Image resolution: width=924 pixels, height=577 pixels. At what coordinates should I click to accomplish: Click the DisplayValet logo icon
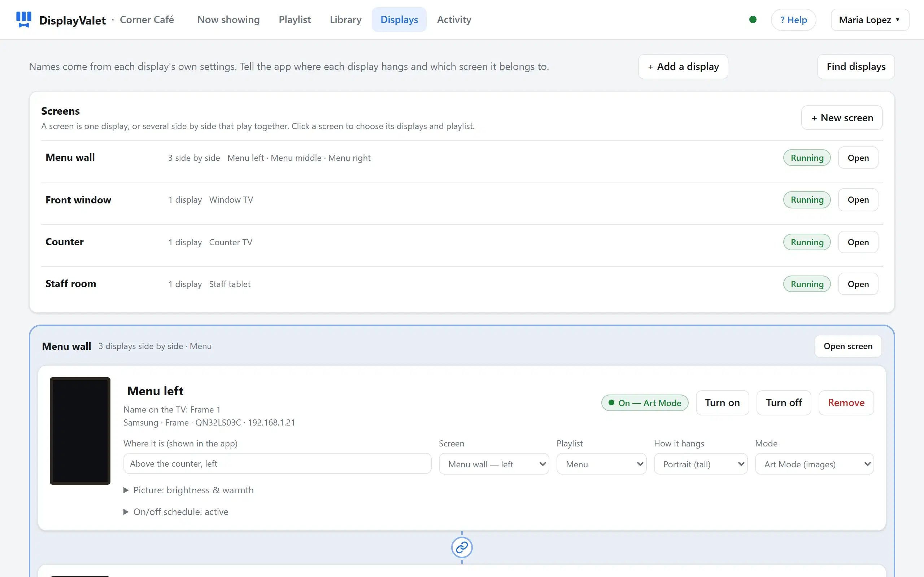click(24, 19)
